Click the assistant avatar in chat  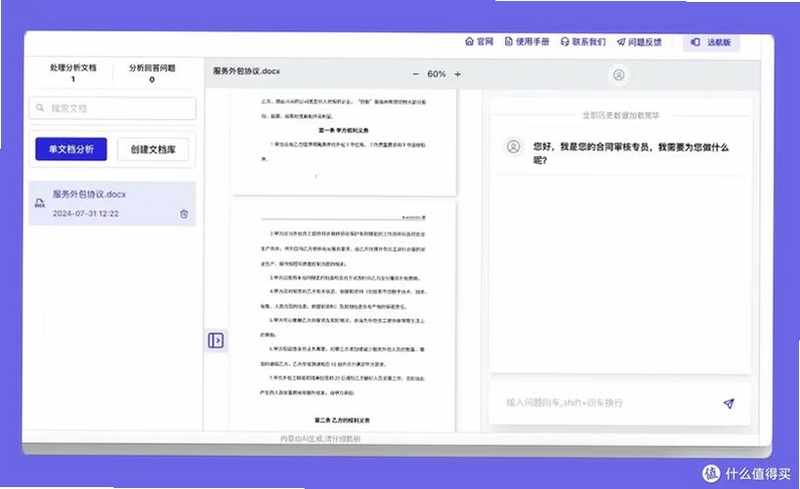pos(513,146)
